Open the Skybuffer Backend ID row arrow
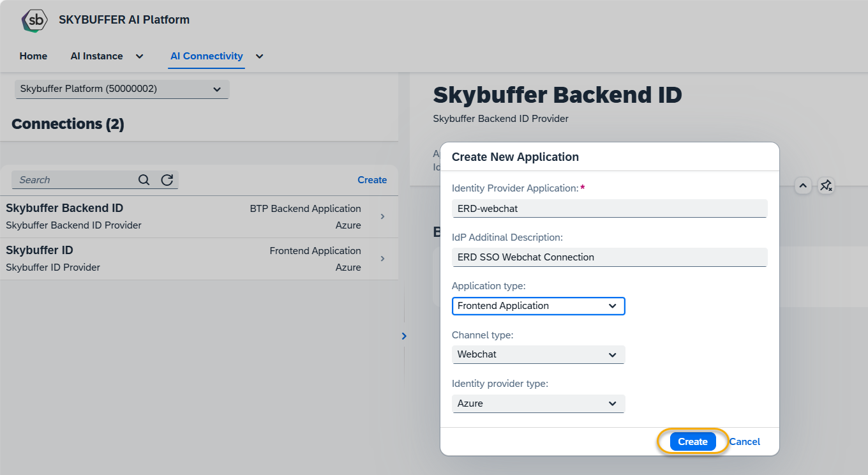 click(382, 216)
